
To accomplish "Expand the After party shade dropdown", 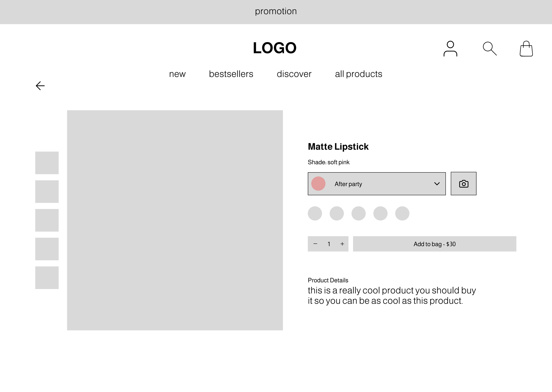I will [x=376, y=184].
